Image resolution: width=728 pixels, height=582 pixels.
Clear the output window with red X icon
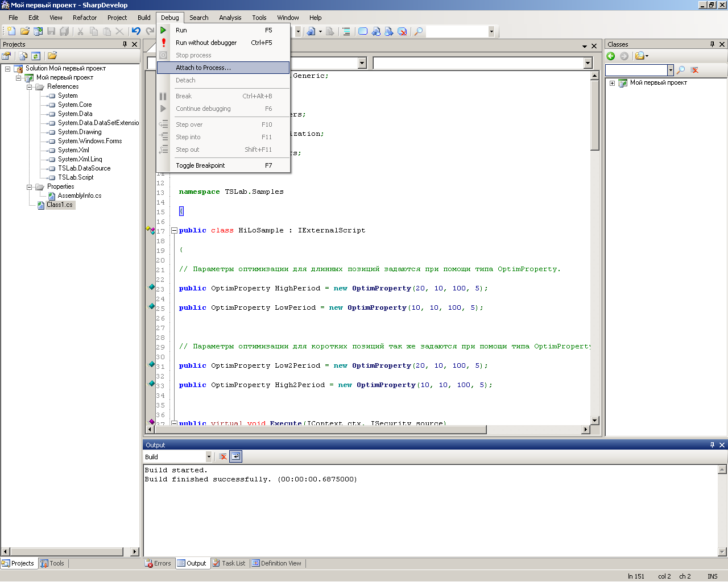click(223, 456)
